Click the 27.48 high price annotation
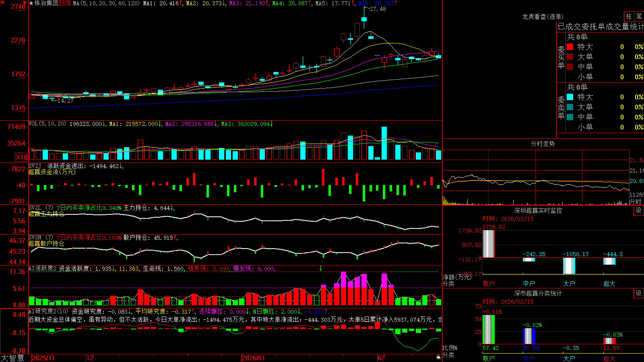This screenshot has height=362, width=644. (378, 9)
